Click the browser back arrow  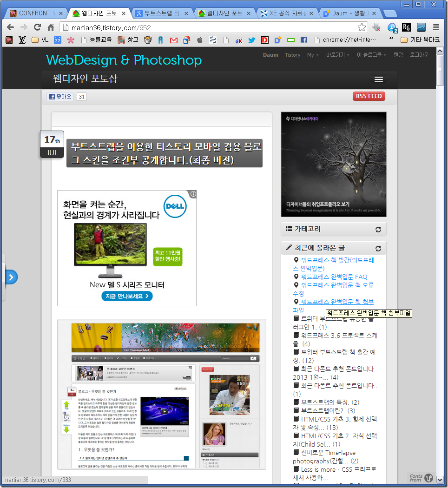coord(10,27)
